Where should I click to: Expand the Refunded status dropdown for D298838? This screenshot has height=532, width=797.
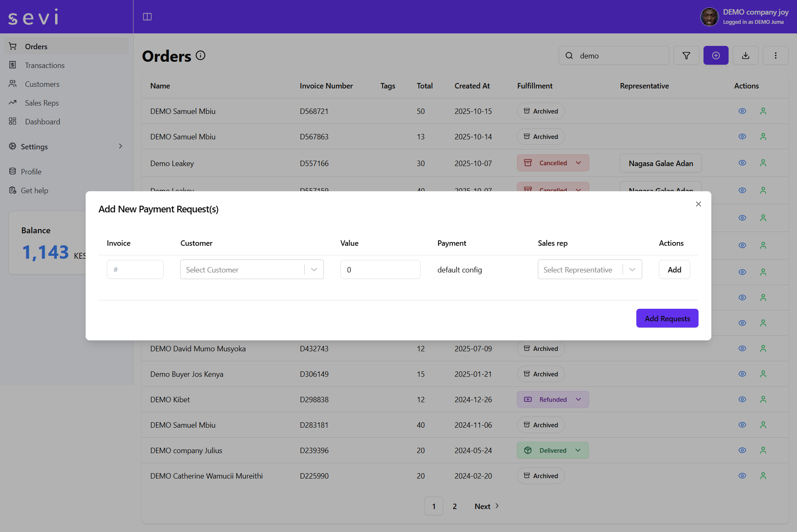click(579, 399)
